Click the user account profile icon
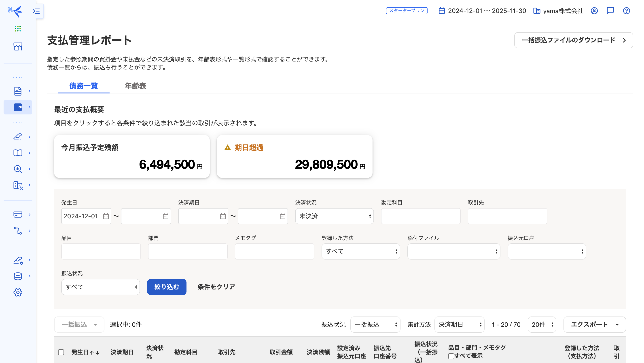Screen dimensions: 644x363 [x=594, y=11]
